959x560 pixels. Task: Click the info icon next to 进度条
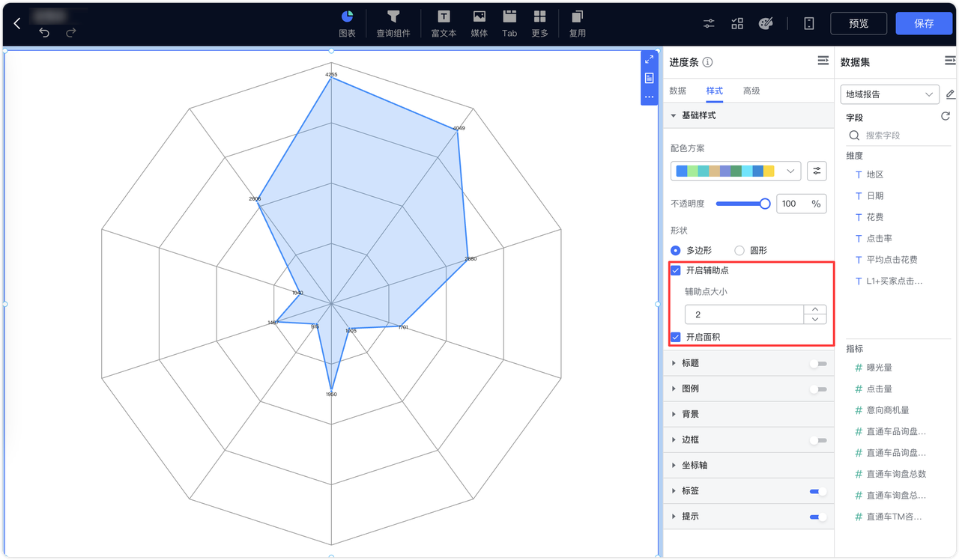pos(707,62)
